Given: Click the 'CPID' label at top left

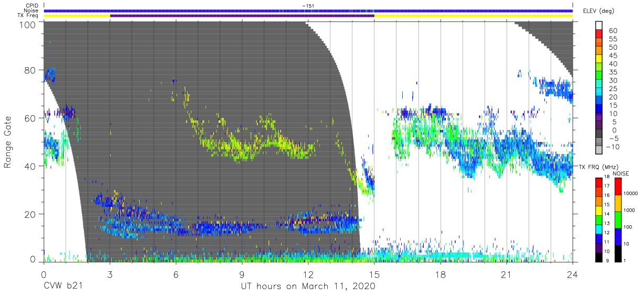Looking at the screenshot, I should coord(32,6).
